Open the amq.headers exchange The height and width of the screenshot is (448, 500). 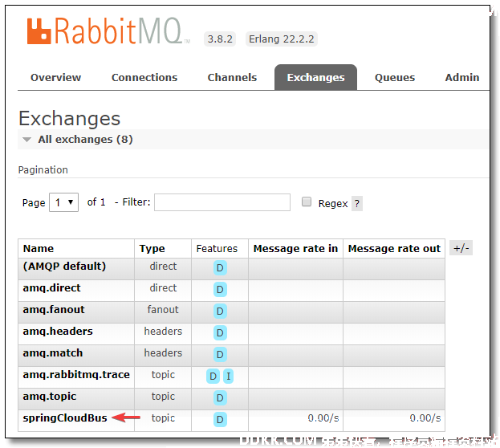pos(58,332)
